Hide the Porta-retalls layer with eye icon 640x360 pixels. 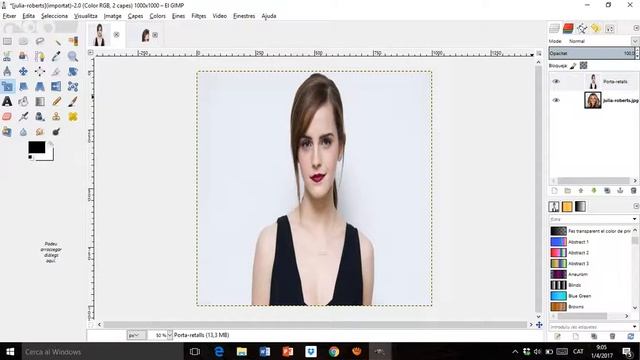[556, 82]
